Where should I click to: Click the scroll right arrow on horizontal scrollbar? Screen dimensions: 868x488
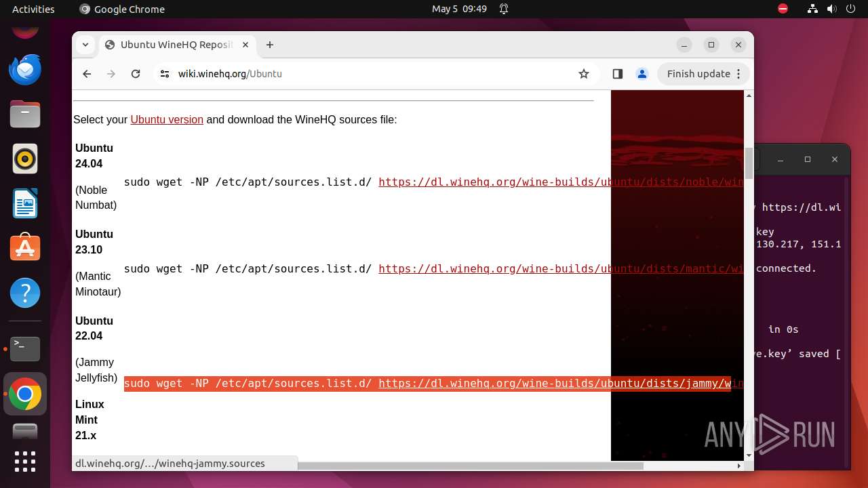(739, 466)
